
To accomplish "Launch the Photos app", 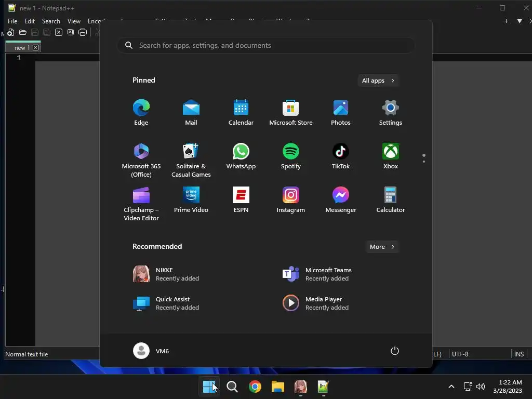I will click(341, 113).
